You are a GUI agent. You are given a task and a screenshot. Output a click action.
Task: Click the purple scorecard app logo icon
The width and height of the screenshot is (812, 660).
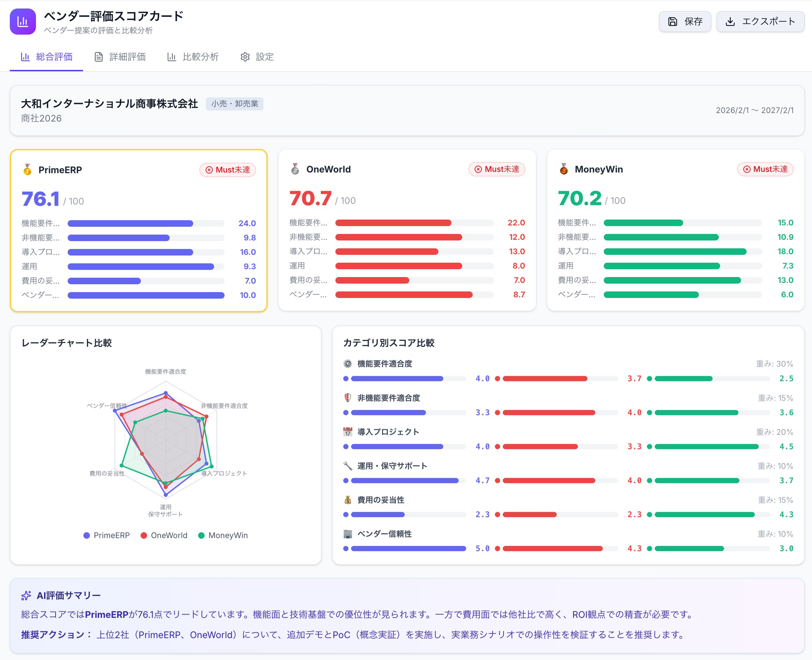[x=23, y=22]
